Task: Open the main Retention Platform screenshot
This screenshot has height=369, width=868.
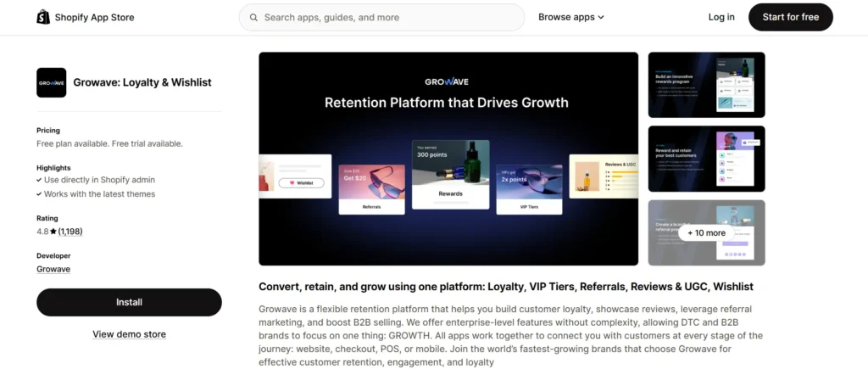Action: (448, 159)
